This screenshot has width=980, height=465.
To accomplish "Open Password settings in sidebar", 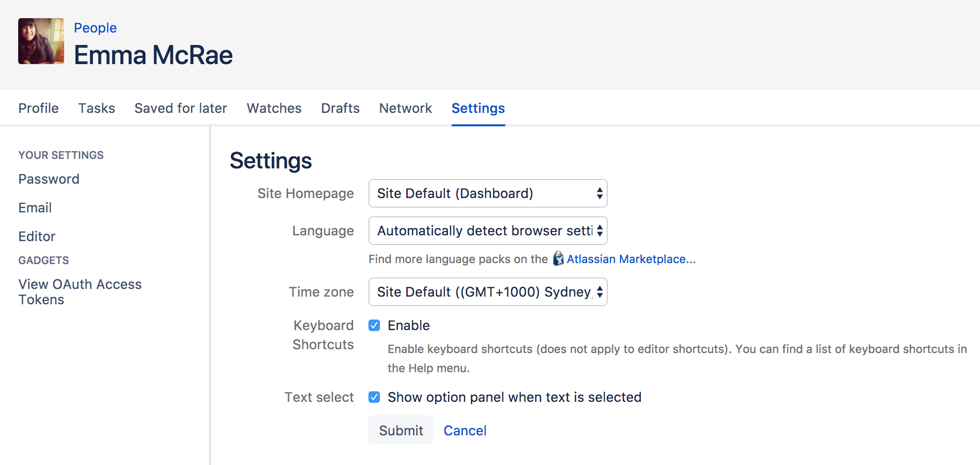I will pos(49,179).
